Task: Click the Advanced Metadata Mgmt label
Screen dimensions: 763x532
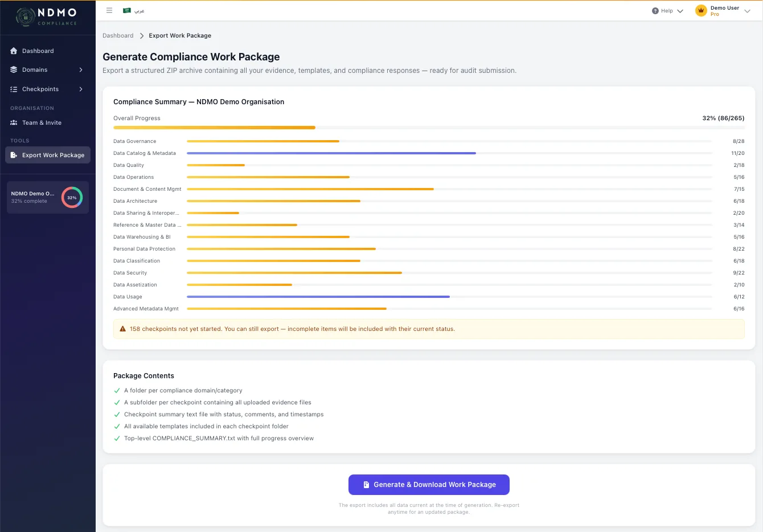Action: [x=146, y=309]
